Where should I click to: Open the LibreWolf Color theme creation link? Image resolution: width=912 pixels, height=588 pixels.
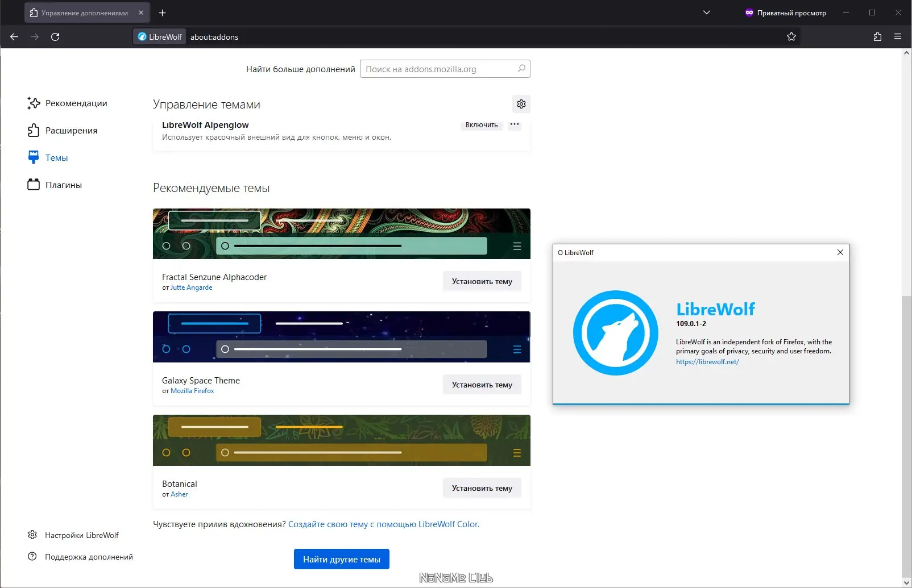point(384,524)
